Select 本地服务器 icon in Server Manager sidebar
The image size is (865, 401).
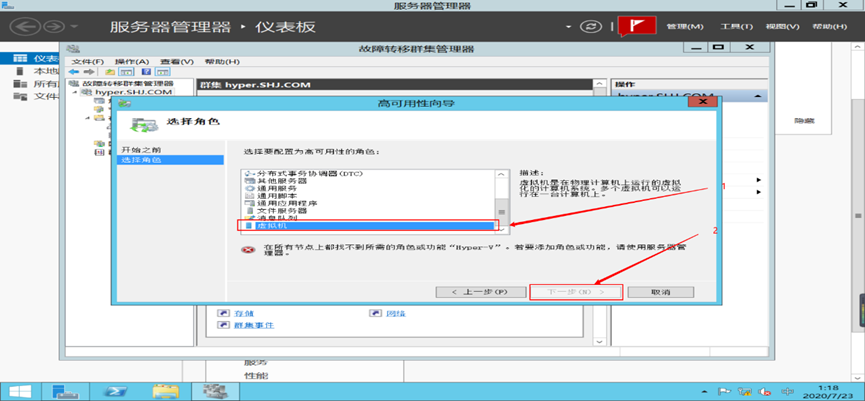[20, 71]
